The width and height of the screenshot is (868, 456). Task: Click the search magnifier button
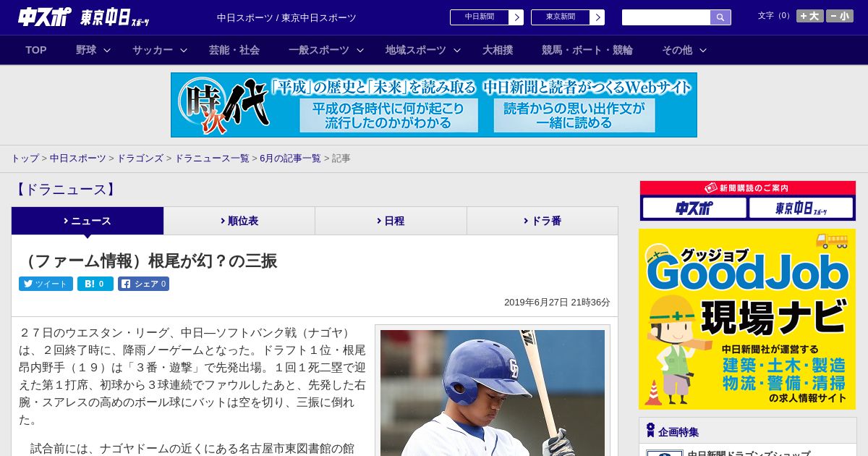click(720, 17)
